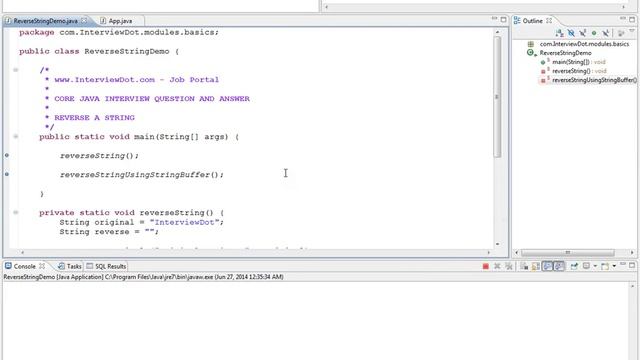Toggle Hide Local Types in Outline

coord(606,33)
